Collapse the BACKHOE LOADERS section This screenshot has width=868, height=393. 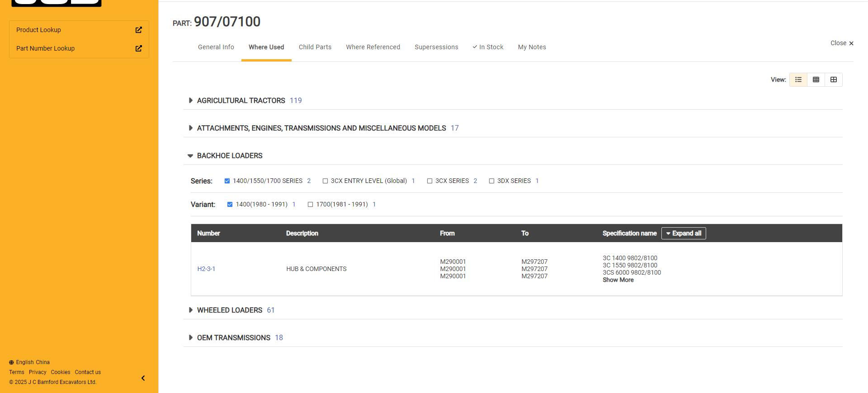[x=190, y=156]
